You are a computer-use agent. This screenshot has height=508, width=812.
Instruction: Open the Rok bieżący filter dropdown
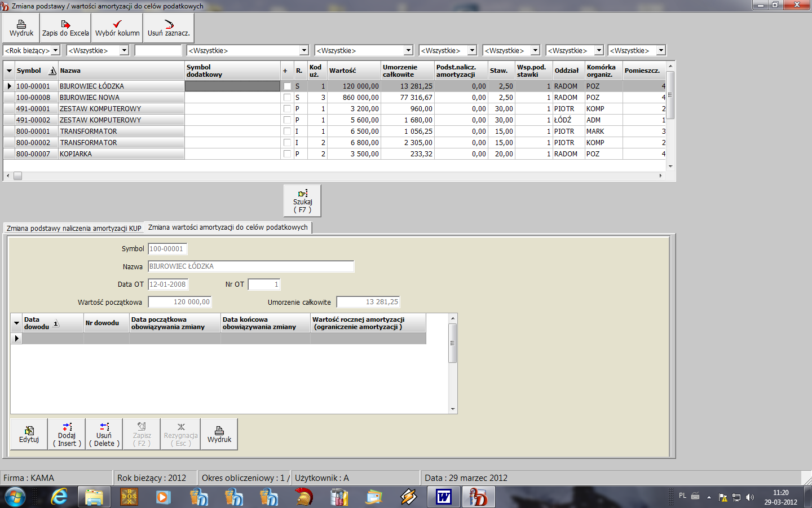[55, 51]
